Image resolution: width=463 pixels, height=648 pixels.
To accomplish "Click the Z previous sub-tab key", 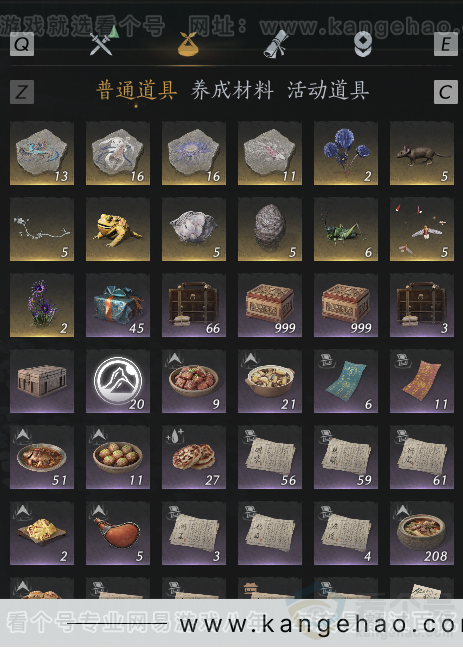I will coord(22,92).
